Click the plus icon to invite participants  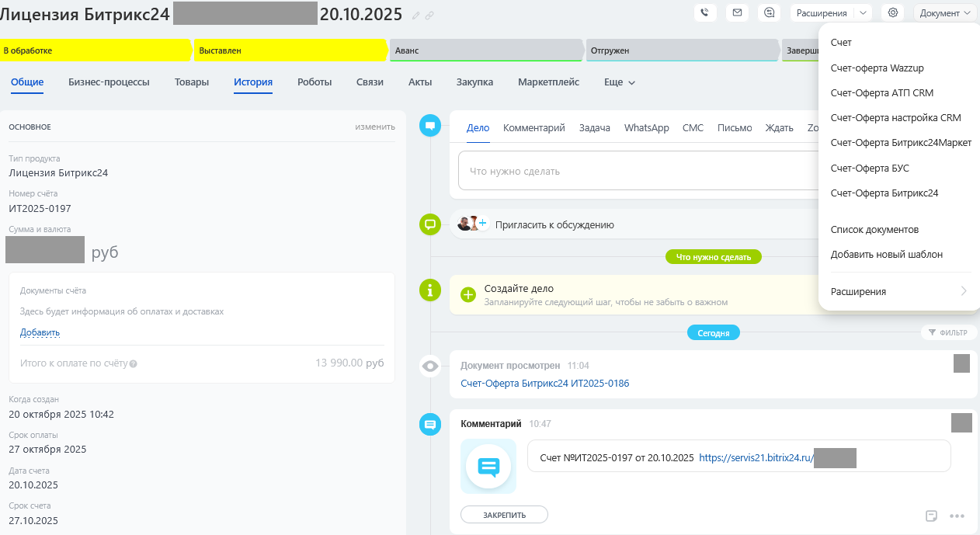482,224
